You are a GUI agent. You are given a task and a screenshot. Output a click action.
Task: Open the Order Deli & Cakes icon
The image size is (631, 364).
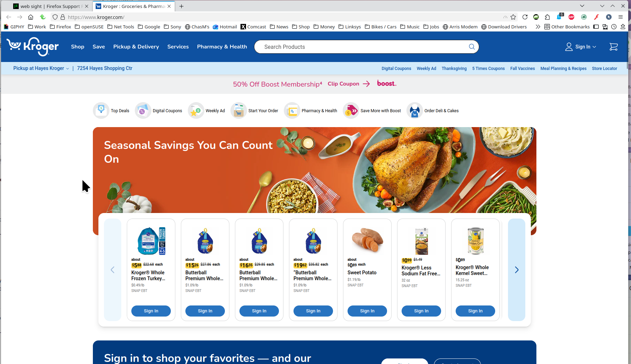414,110
